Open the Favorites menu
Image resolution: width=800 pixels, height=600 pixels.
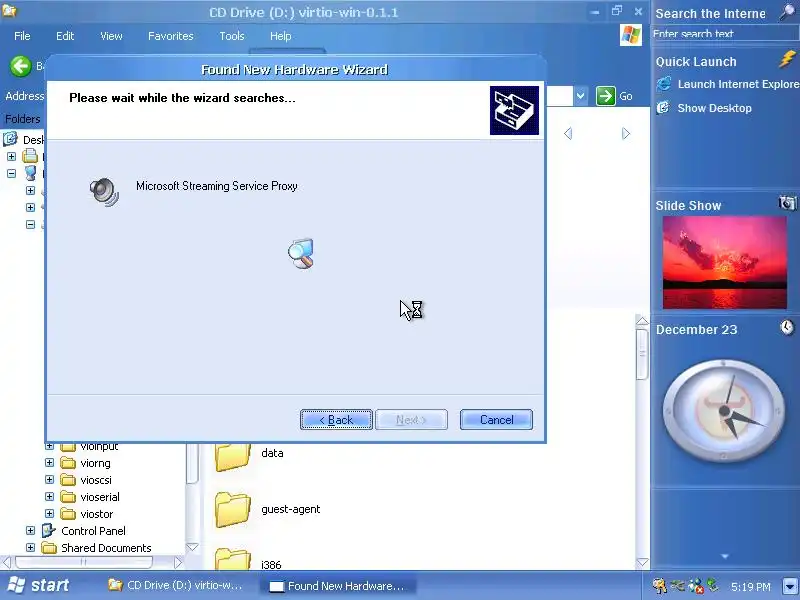[170, 36]
